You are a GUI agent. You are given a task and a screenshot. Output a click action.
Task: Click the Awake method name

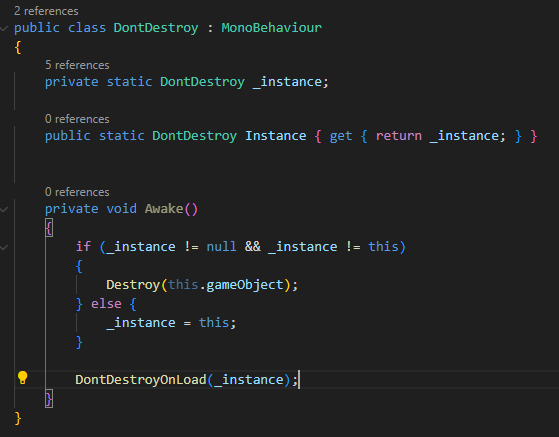(164, 209)
